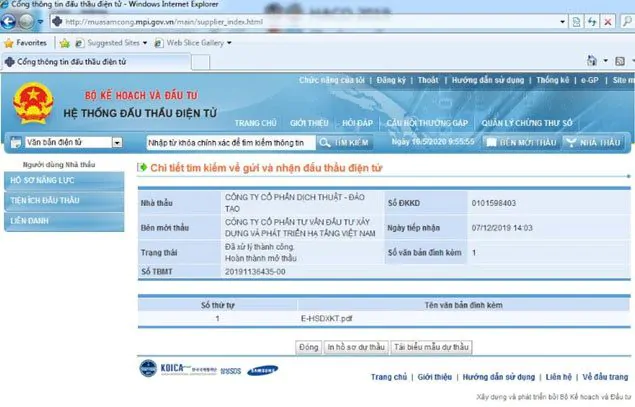The width and height of the screenshot is (635, 407).
Task: Expand the Văn bản điện tử dropdown
Action: click(116, 143)
